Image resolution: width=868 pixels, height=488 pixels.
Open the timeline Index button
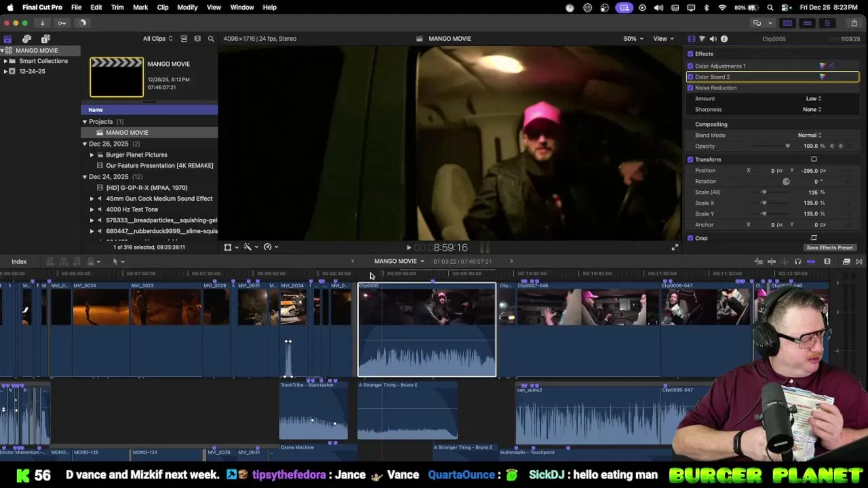coord(19,262)
